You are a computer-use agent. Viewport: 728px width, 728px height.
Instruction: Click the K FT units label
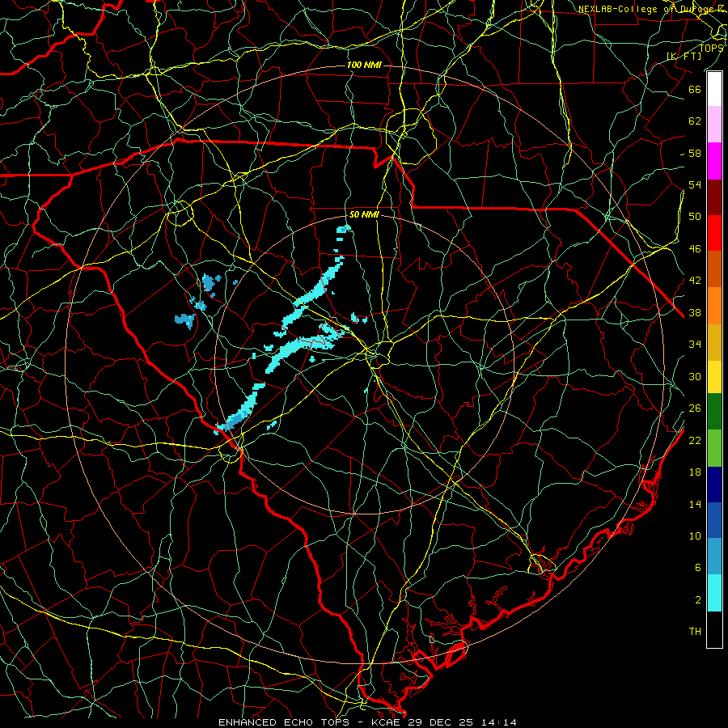coord(684,56)
